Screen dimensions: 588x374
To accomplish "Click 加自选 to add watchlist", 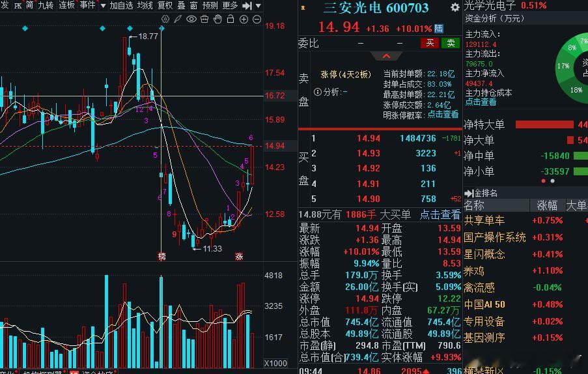I will click(121, 5).
